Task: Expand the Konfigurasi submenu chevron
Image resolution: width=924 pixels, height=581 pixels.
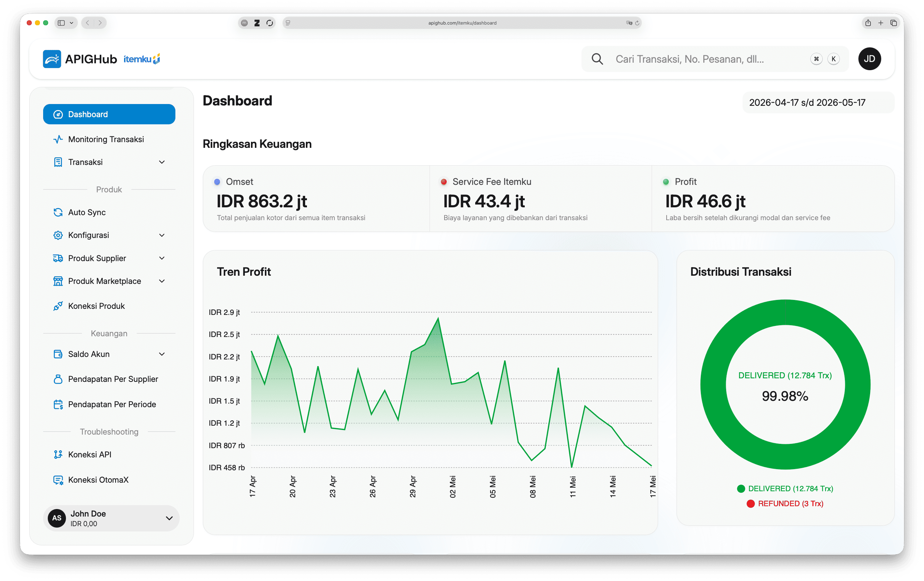Action: coord(161,235)
